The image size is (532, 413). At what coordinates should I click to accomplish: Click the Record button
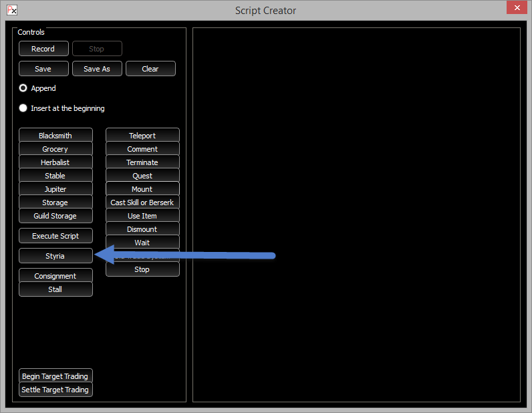(x=43, y=49)
